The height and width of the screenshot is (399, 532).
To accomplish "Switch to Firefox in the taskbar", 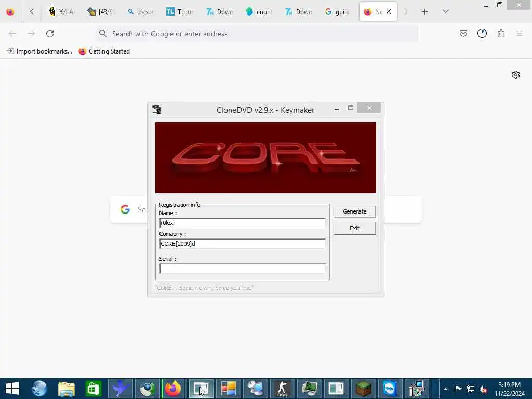I will pos(174,389).
